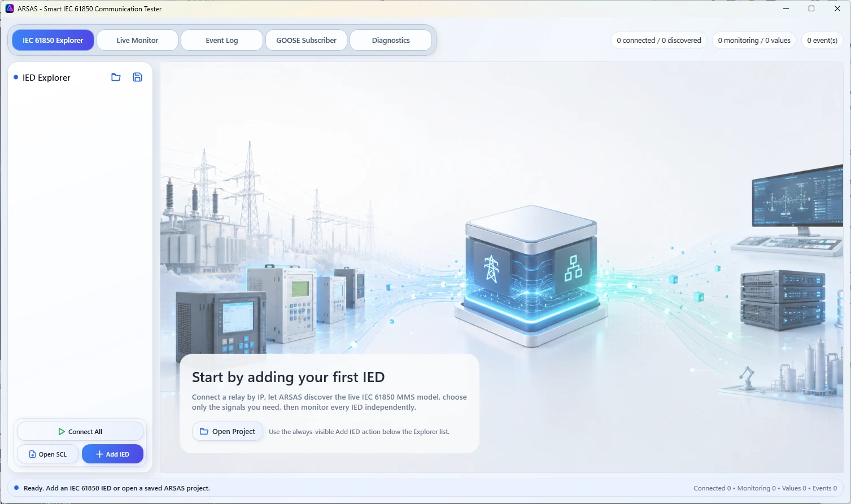
Task: Click the '0 connected / 0 discovered' badge
Action: click(659, 40)
